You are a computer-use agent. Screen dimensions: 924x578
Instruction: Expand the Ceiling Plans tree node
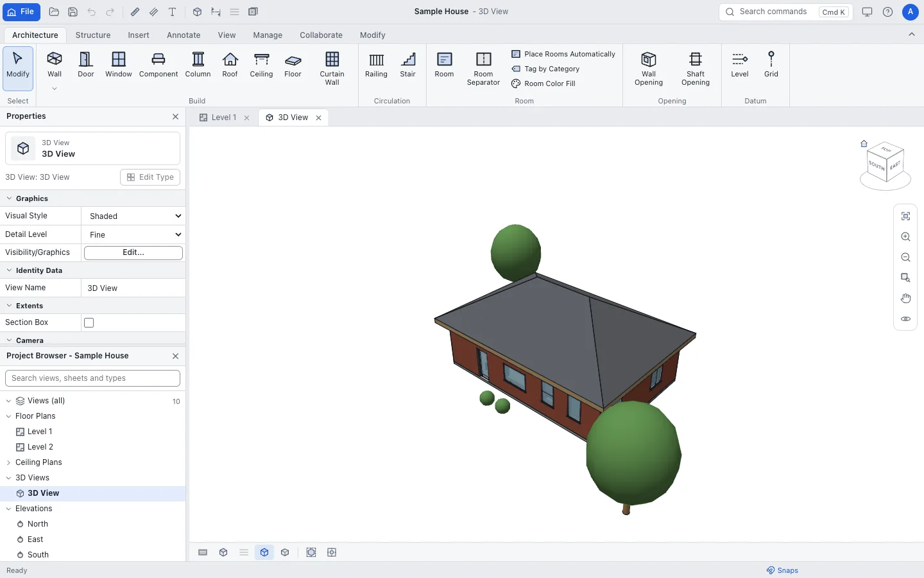pos(8,462)
